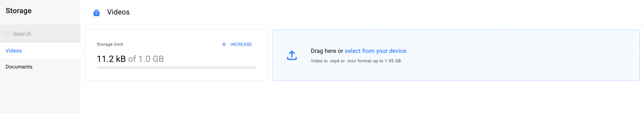Click the storage usage progress bar
Screen dimensions: 644x113
176,67
